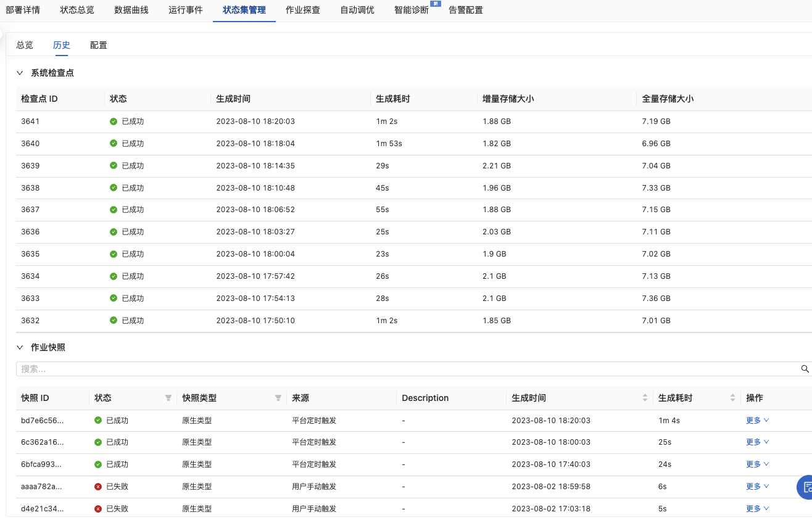This screenshot has width=812, height=520.
Task: Click the time 2023-08-10 18:18:04
Action: 255,144
